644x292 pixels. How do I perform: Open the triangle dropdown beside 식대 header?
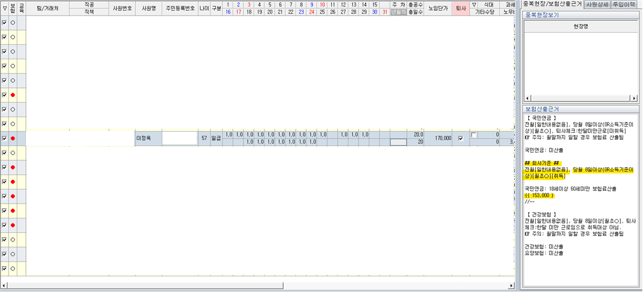pos(474,4)
